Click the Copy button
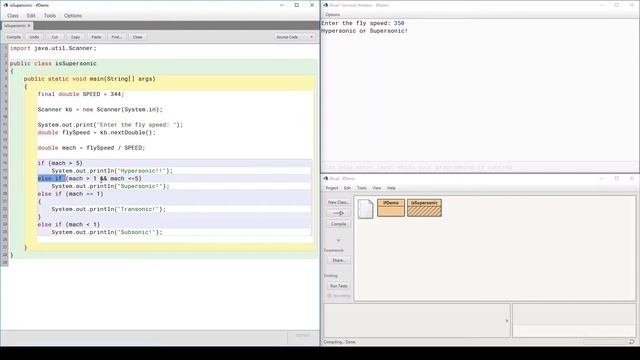 76,37
